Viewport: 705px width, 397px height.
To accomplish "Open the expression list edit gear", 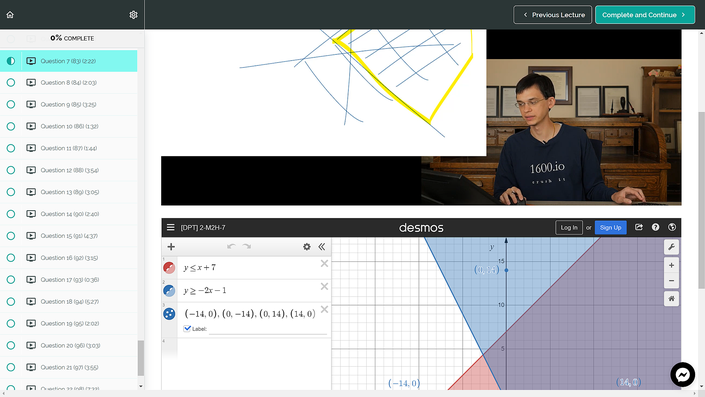I will (307, 246).
